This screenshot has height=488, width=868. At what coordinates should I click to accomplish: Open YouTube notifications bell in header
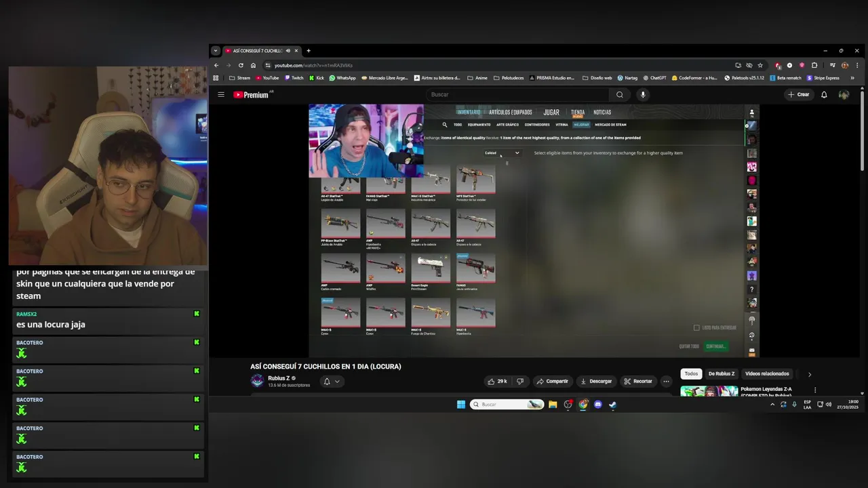824,95
